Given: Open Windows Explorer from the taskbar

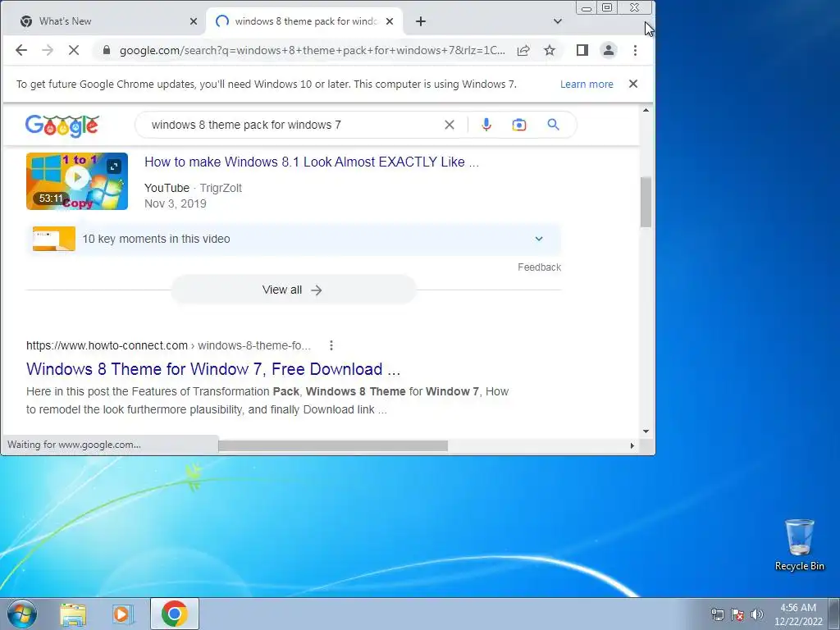Looking at the screenshot, I should click(73, 614).
